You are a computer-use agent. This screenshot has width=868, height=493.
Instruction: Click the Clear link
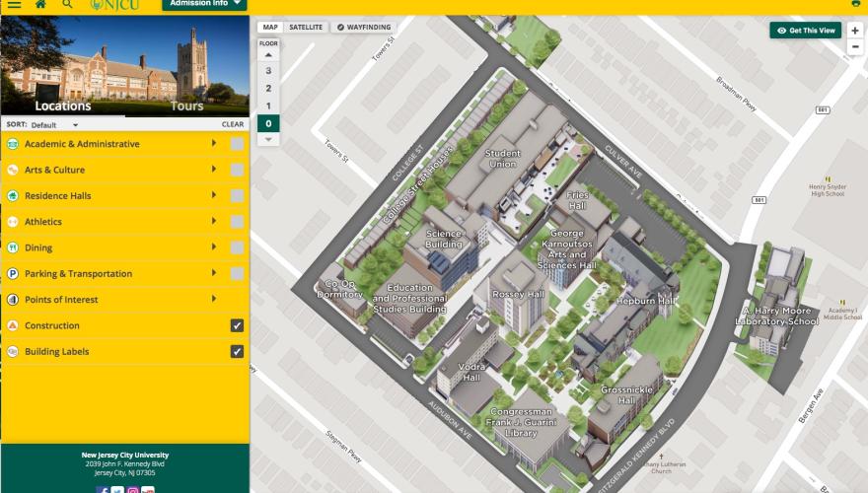pos(233,125)
